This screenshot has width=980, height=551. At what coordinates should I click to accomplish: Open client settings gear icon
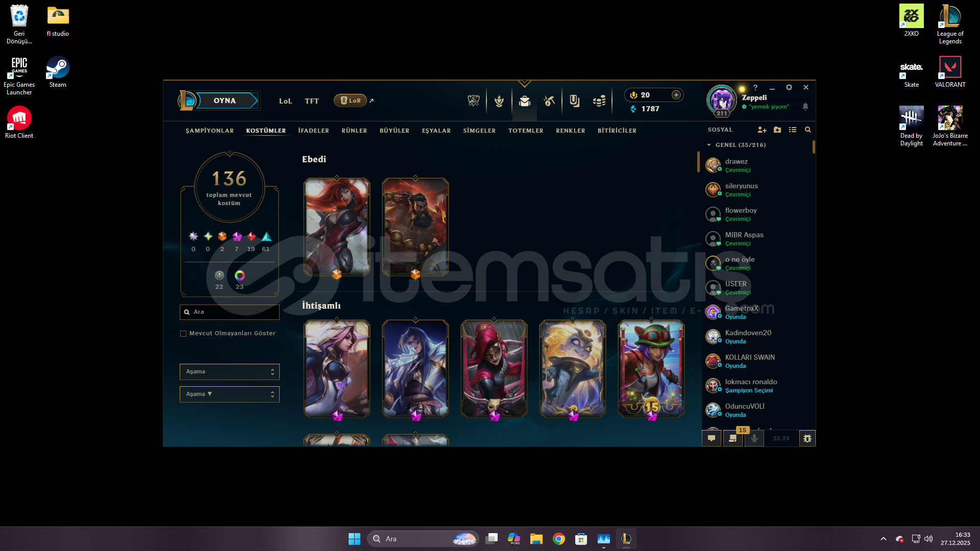coord(789,88)
